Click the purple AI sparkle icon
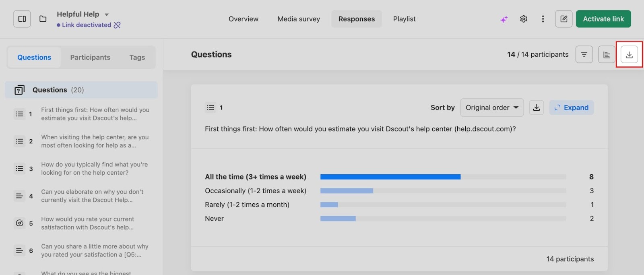Image resolution: width=644 pixels, height=275 pixels. click(x=504, y=19)
